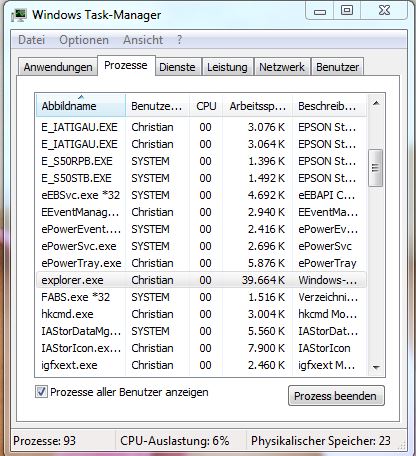Click the scrollbar down arrow

click(x=376, y=367)
